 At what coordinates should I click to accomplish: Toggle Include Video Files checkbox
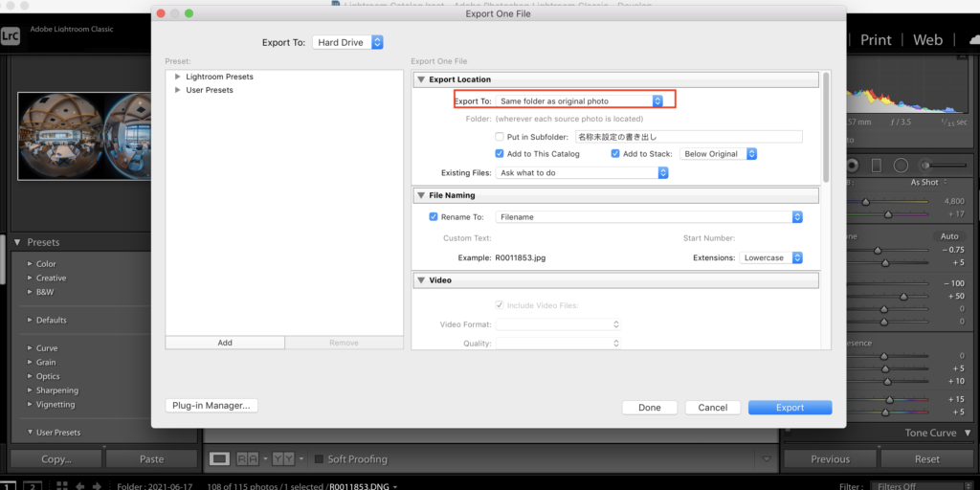(500, 305)
